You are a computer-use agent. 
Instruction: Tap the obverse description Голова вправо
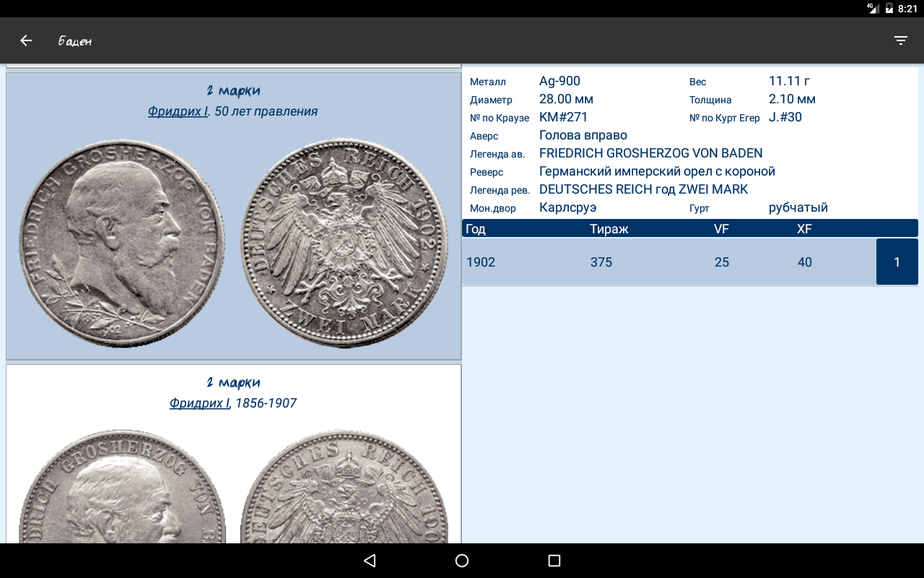coord(583,135)
